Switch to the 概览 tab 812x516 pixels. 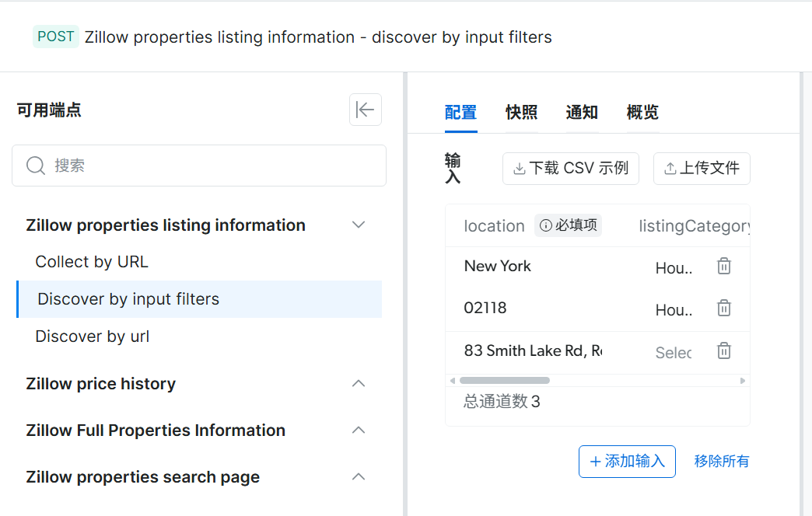(642, 113)
